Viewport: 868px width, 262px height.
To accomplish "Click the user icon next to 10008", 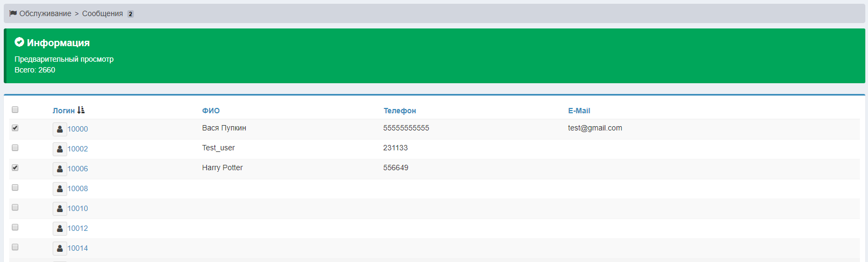I will 60,189.
